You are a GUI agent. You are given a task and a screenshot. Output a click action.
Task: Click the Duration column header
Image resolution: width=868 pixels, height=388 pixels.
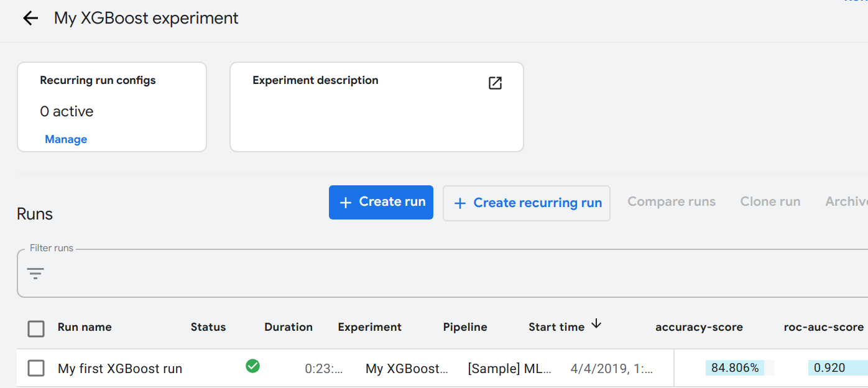coord(289,327)
